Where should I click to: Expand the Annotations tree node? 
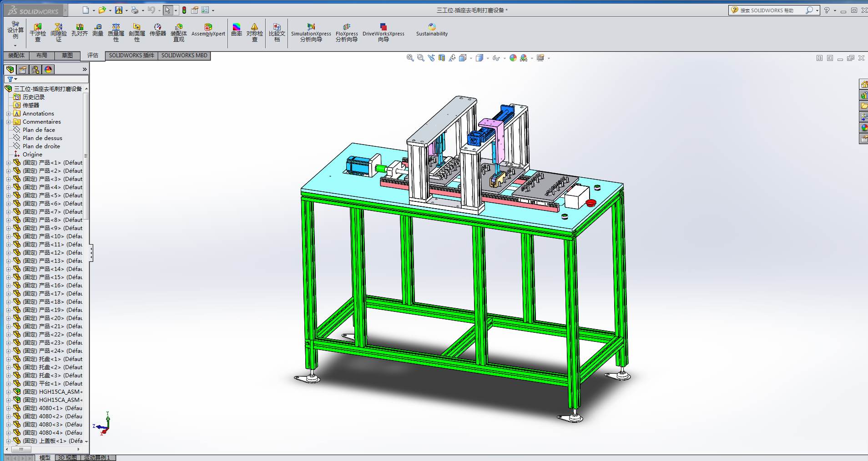coord(8,114)
